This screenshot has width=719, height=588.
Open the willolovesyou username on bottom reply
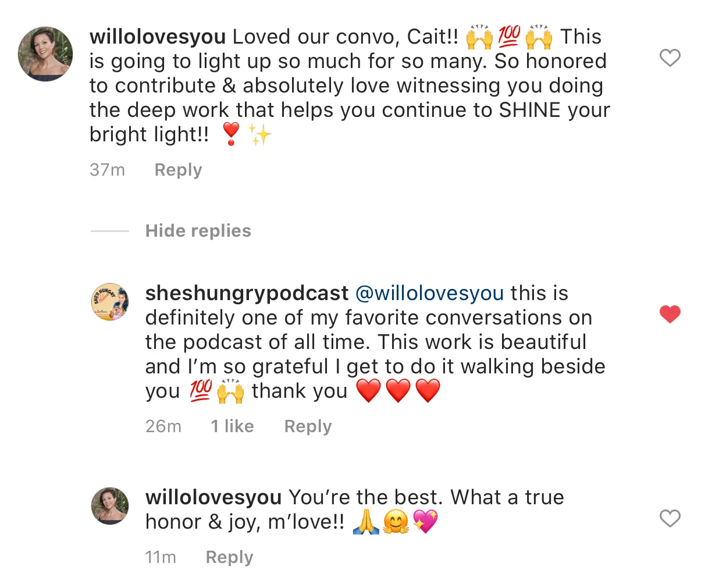click(x=213, y=497)
